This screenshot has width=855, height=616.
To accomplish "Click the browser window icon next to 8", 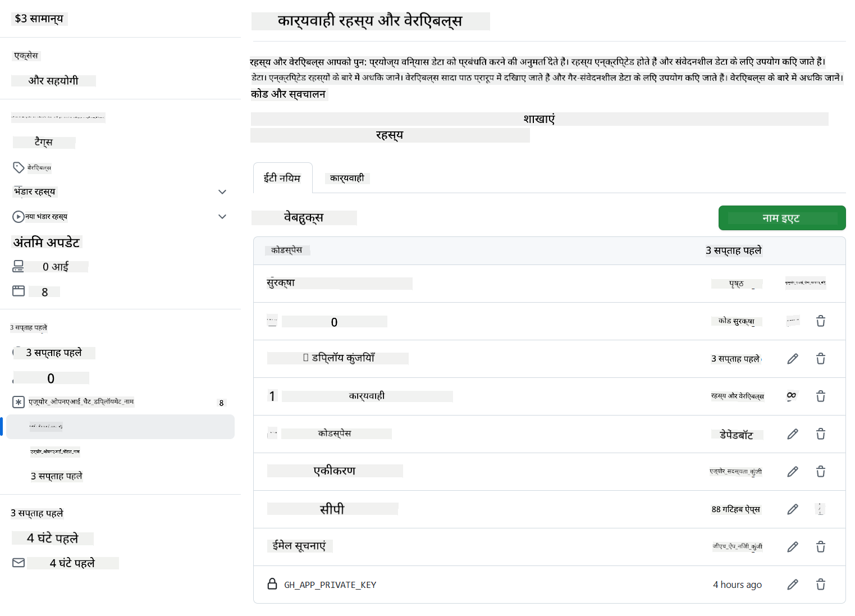I will pos(19,291).
